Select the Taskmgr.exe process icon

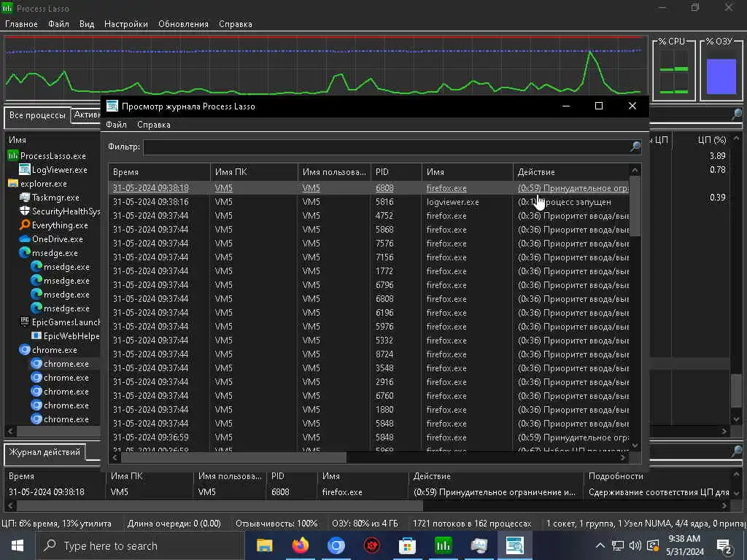[24, 197]
